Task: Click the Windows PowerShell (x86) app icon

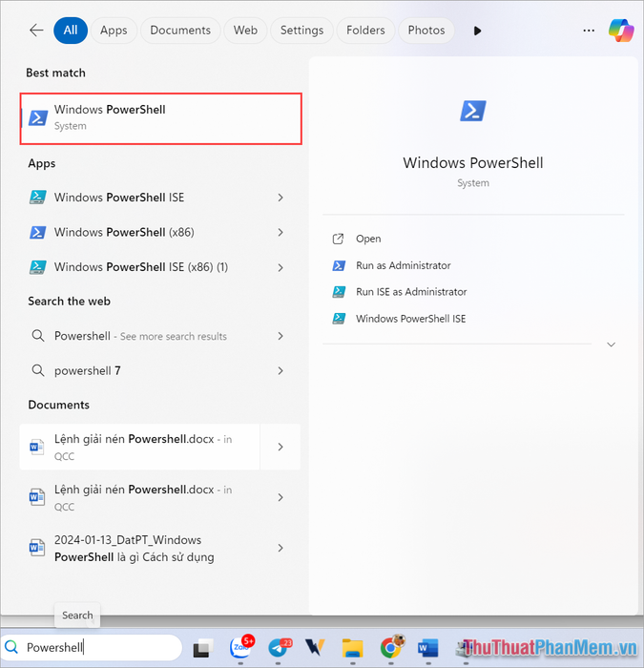Action: 37,232
